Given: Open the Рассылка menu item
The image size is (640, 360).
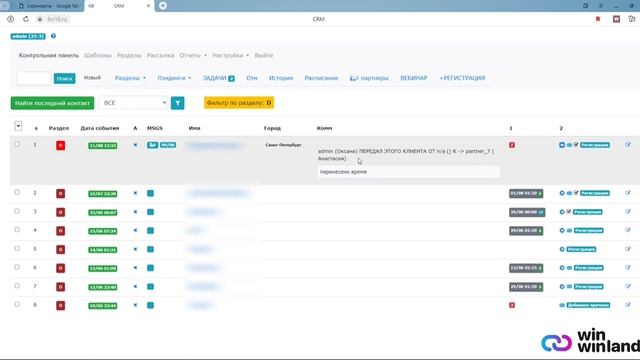Looking at the screenshot, I should pyautogui.click(x=160, y=55).
